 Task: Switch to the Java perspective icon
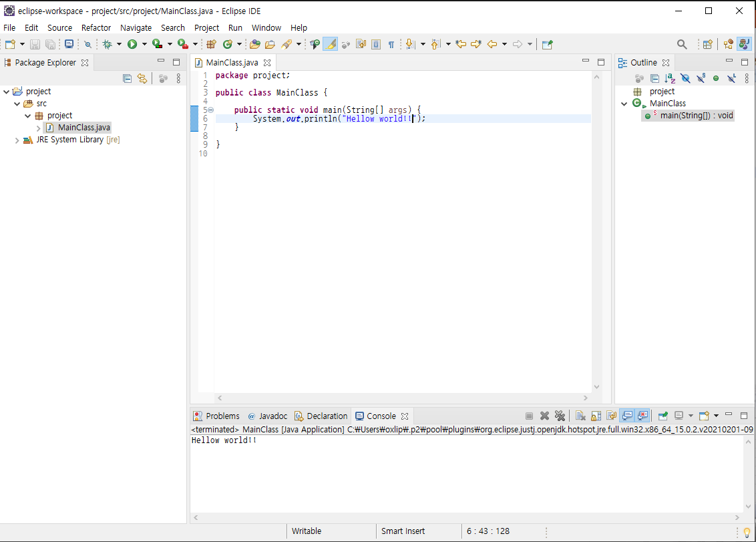pyautogui.click(x=744, y=44)
